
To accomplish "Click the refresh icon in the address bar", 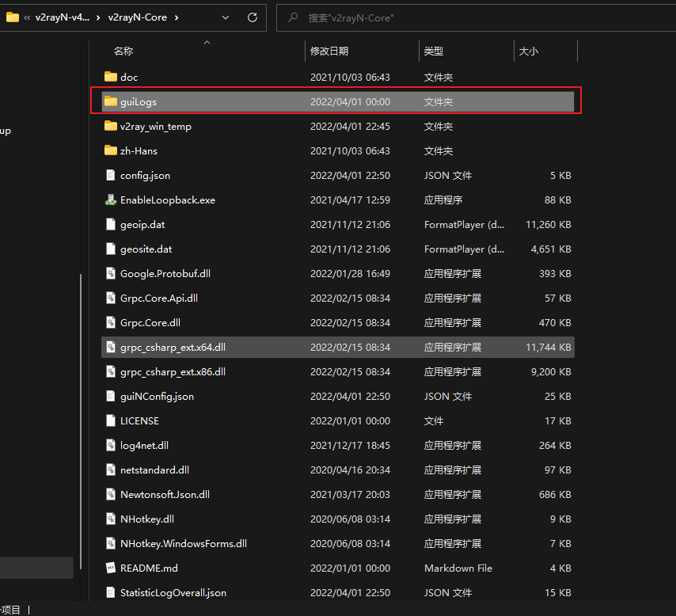I will click(251, 17).
